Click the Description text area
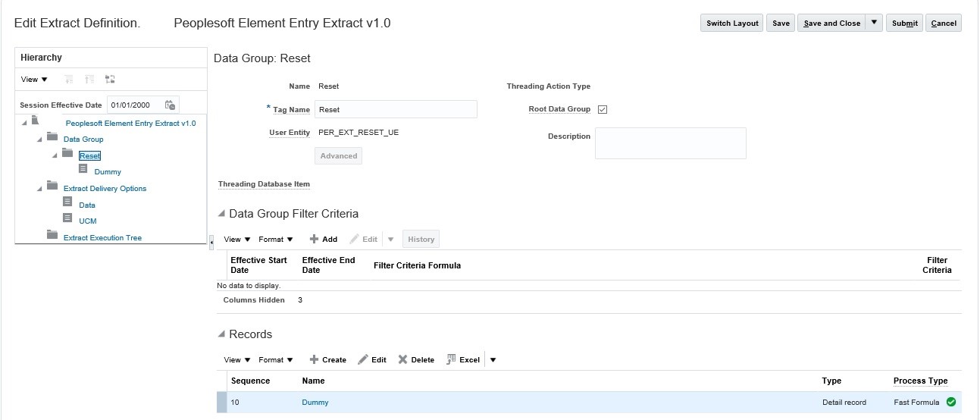The image size is (980, 420). tap(671, 143)
